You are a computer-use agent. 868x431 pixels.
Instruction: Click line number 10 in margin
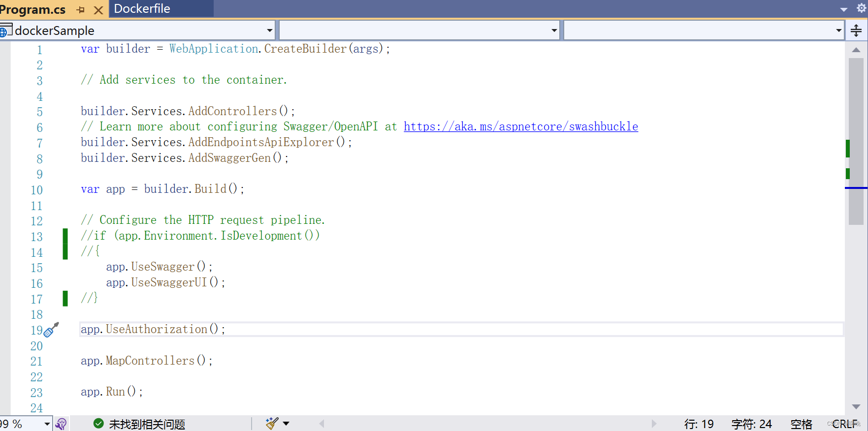point(37,190)
